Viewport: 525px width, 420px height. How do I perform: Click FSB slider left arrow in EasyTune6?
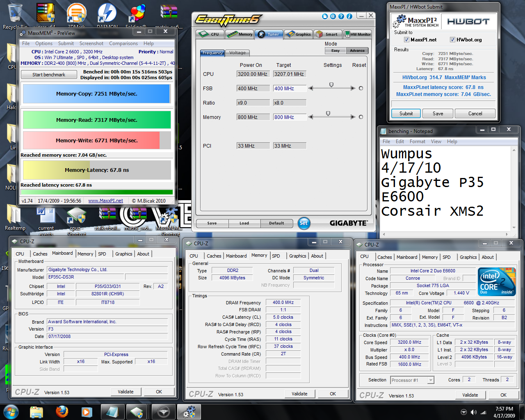pyautogui.click(x=311, y=88)
